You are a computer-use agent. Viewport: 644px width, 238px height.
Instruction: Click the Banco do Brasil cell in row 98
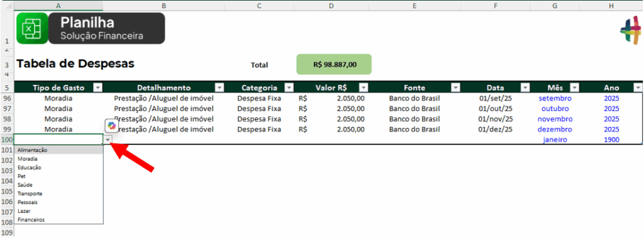[x=414, y=119]
